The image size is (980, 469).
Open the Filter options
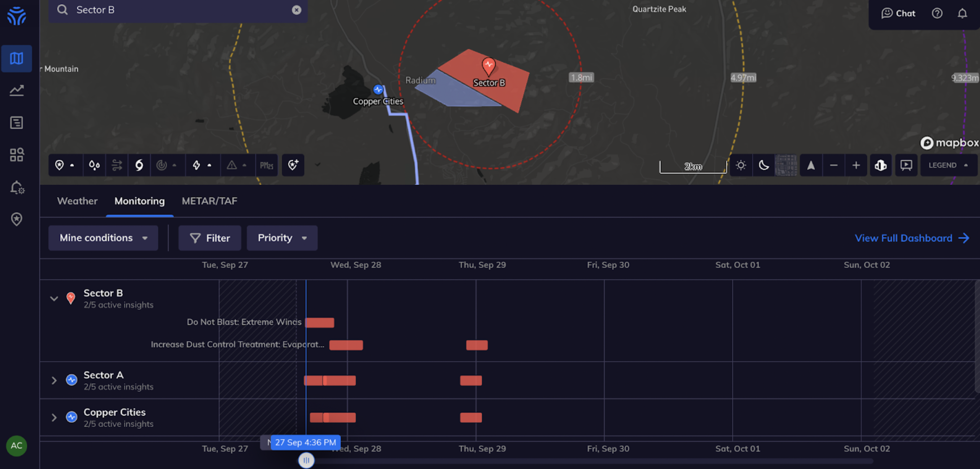pos(210,238)
